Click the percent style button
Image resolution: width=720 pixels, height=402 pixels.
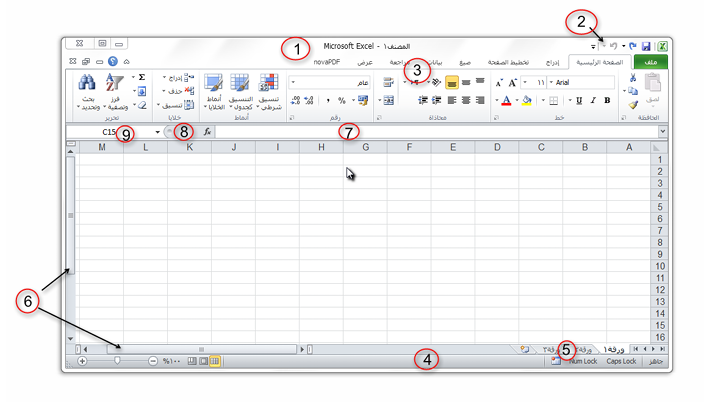pos(341,100)
